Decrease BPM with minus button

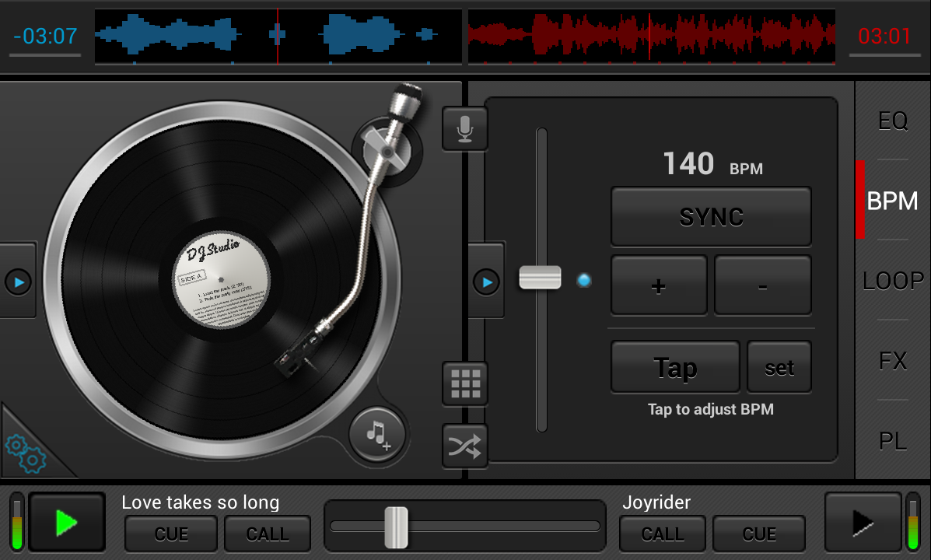pyautogui.click(x=763, y=285)
